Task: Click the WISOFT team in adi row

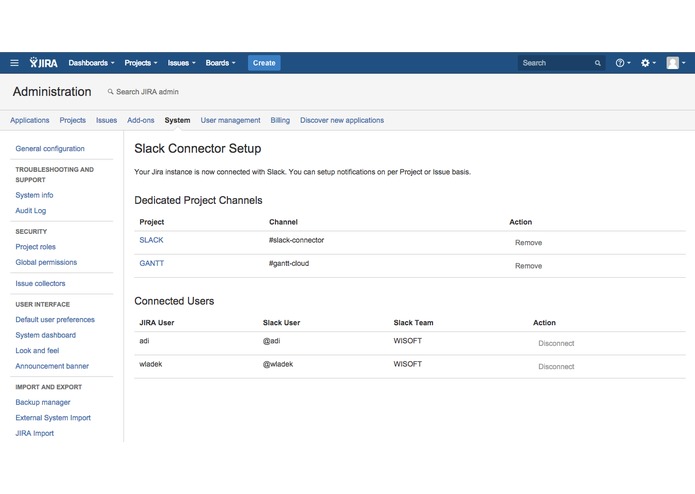Action: pyautogui.click(x=407, y=341)
